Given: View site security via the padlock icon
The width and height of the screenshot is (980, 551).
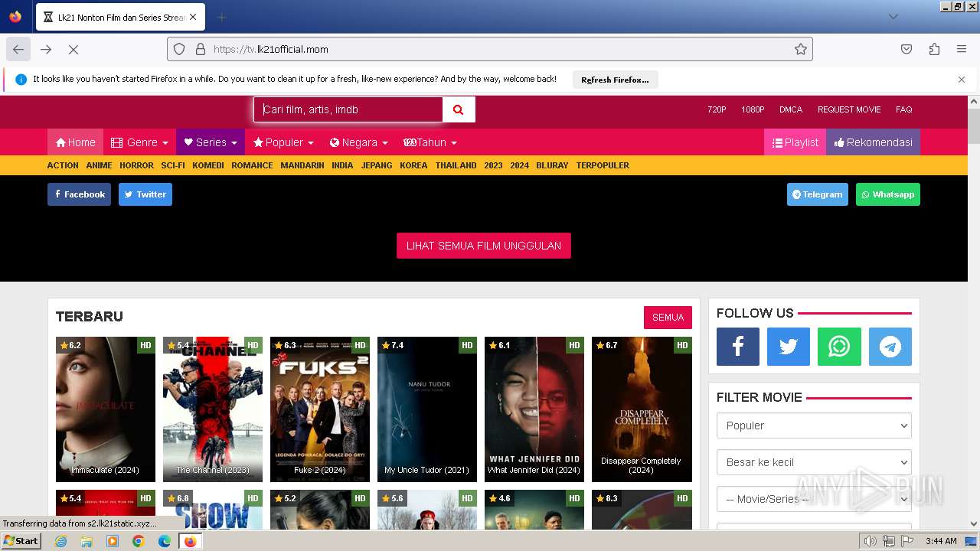Looking at the screenshot, I should pyautogui.click(x=201, y=49).
